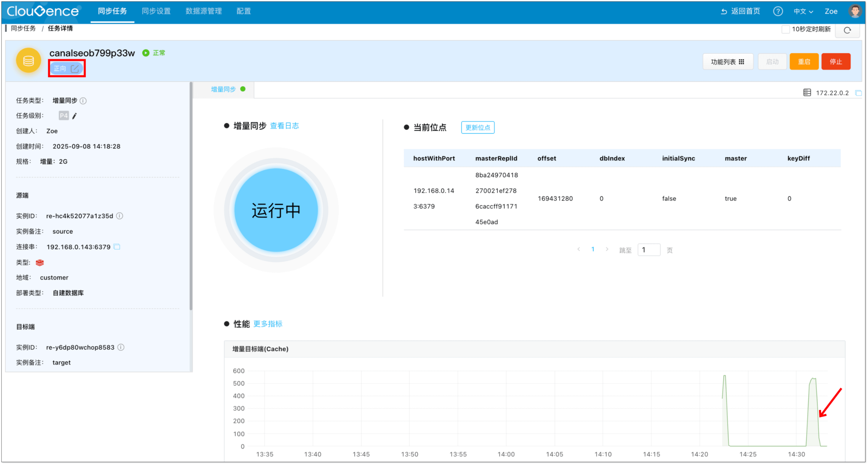Open the 中文 language dropdown
868x464 pixels.
point(803,12)
